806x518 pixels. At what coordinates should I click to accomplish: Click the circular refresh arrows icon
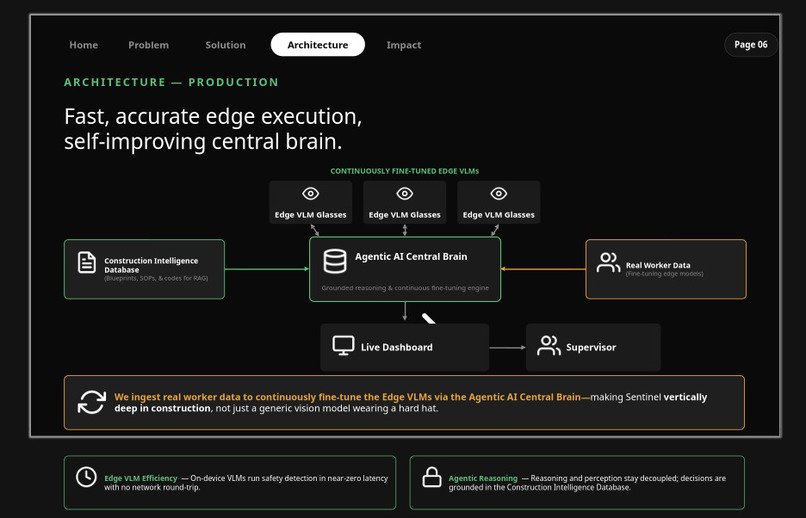pyautogui.click(x=91, y=402)
